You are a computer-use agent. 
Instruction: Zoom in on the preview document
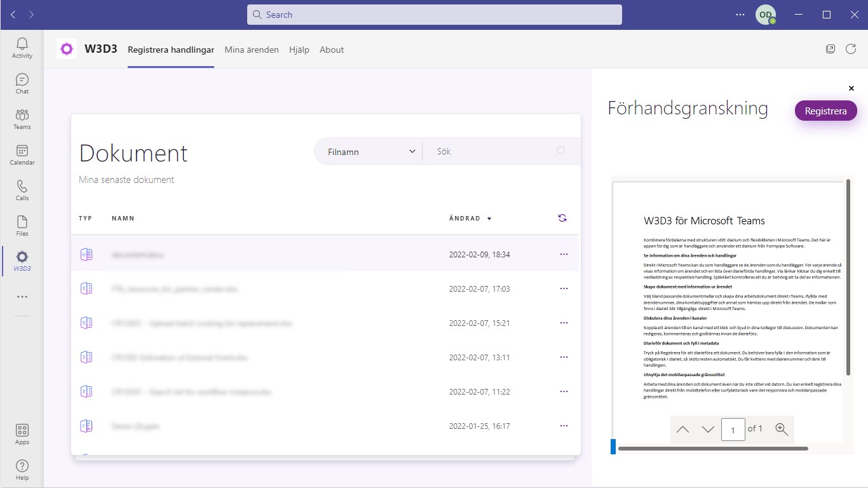[x=782, y=429]
